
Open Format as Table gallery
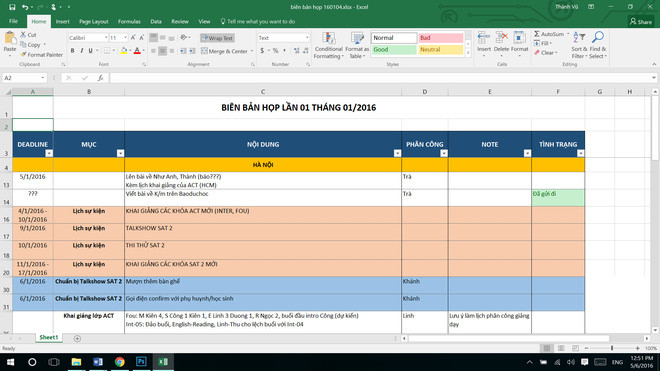coord(357,45)
